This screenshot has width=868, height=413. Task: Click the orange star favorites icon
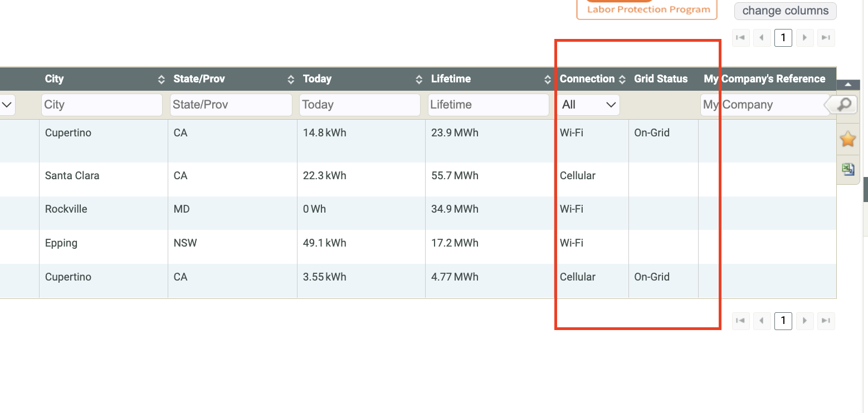click(847, 139)
